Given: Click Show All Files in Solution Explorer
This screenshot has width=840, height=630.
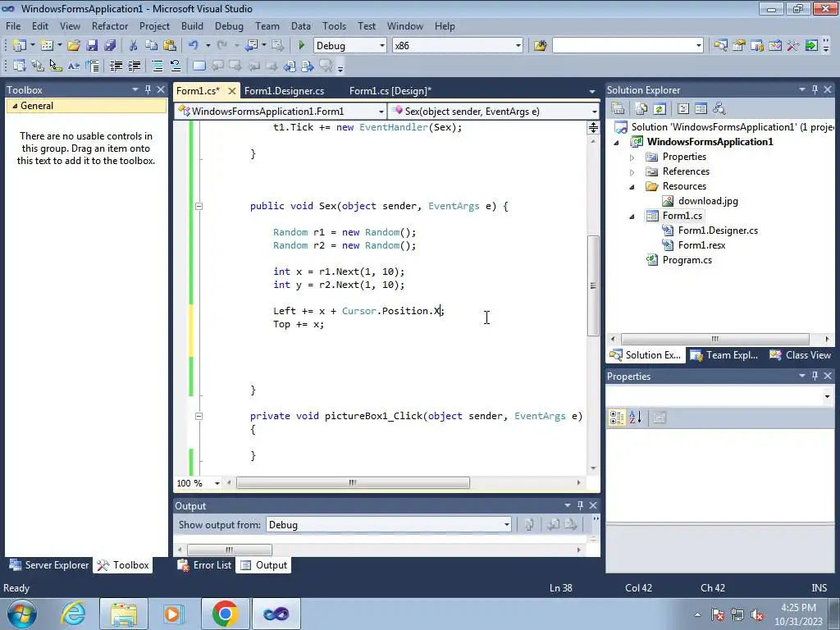Looking at the screenshot, I should tap(641, 109).
